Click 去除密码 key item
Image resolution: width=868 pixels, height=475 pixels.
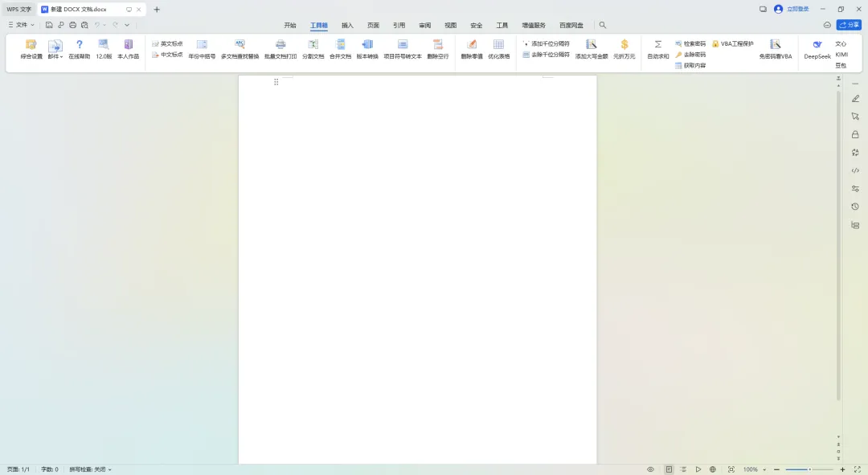690,55
